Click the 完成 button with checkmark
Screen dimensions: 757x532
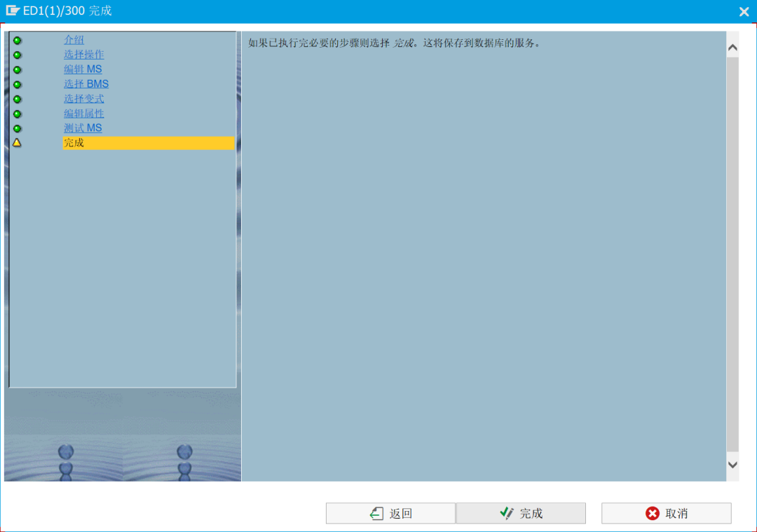pyautogui.click(x=521, y=513)
